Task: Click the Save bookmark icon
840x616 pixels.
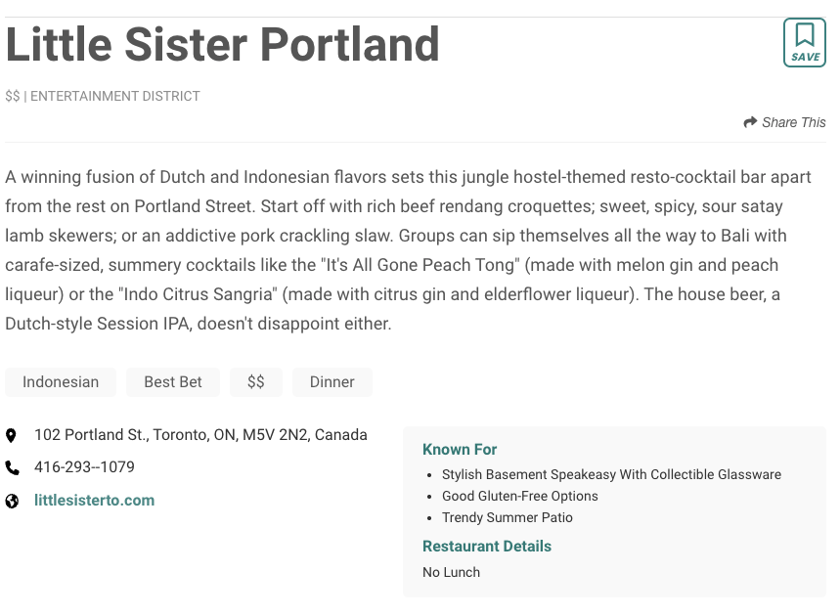Action: click(x=804, y=42)
